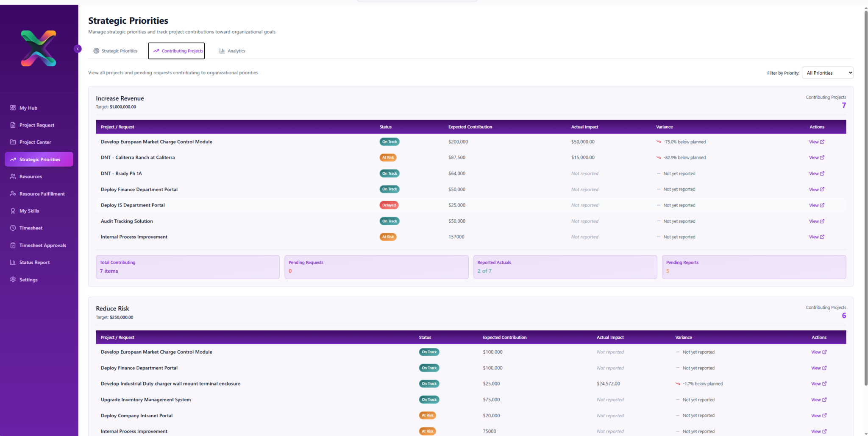Click the Reported Actuals summary card

click(565, 267)
